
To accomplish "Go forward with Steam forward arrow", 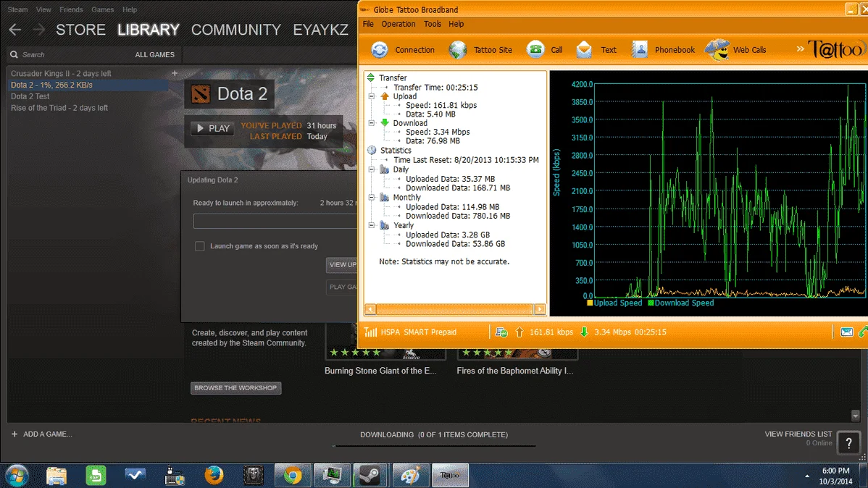I will 38,30.
